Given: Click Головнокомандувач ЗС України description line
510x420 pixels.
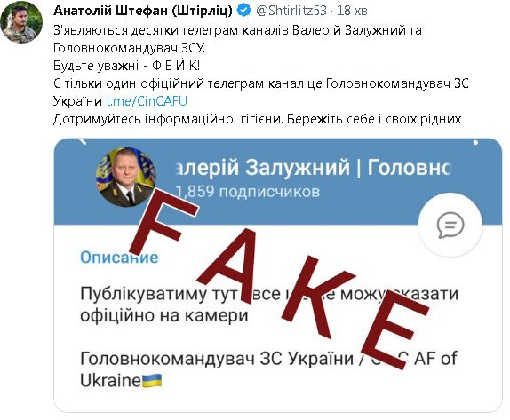Looking at the screenshot, I should [217, 359].
